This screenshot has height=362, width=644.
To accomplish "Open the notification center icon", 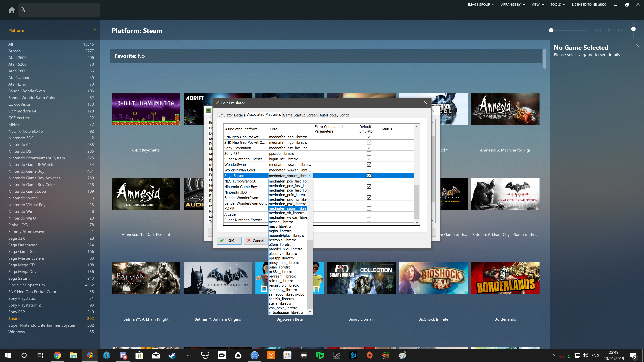I will click(633, 356).
